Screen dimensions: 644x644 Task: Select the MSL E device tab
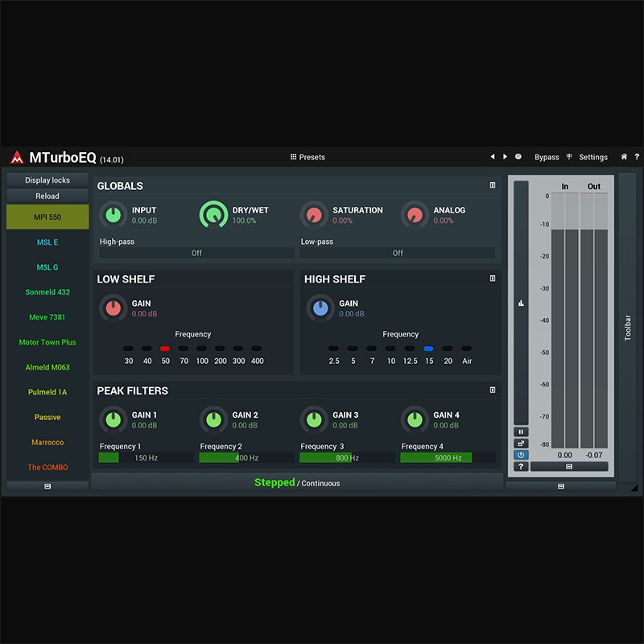click(x=47, y=242)
